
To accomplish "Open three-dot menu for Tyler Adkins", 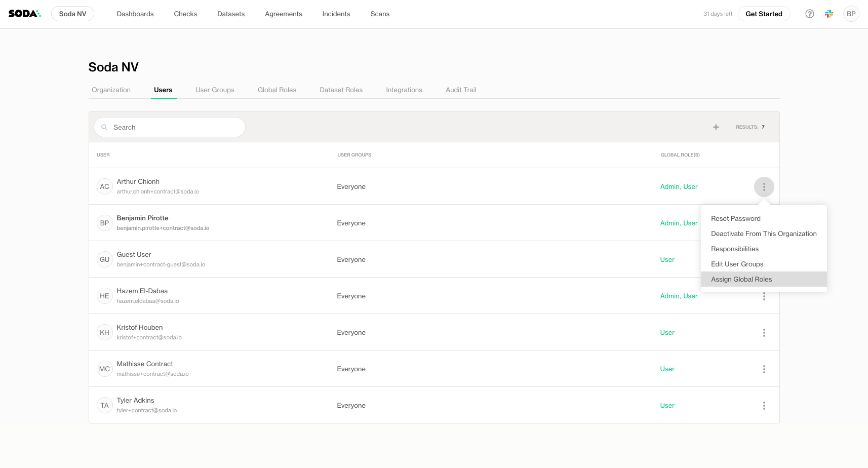I will (764, 406).
